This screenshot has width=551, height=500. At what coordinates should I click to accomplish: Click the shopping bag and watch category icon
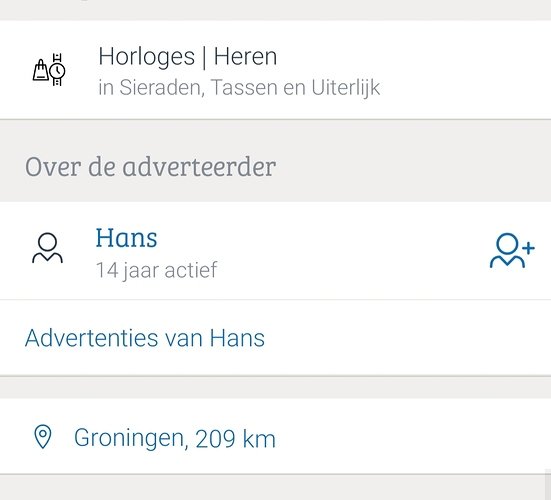click(x=49, y=70)
